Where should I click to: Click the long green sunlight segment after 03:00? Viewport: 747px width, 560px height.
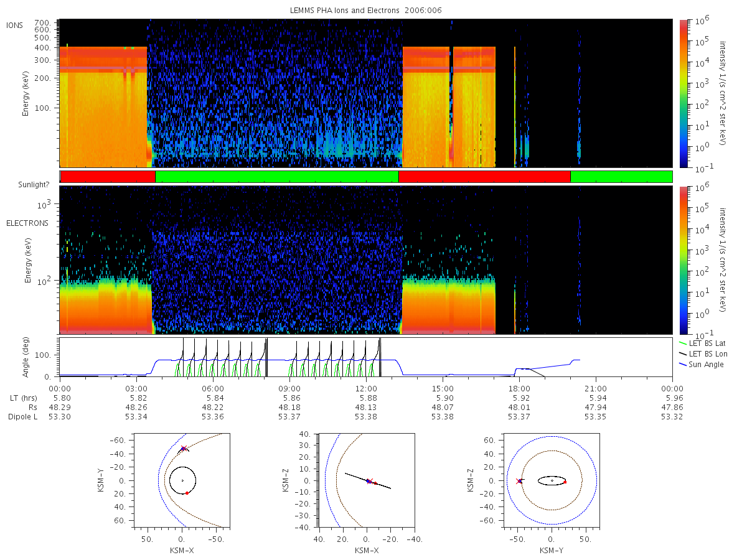coord(276,177)
